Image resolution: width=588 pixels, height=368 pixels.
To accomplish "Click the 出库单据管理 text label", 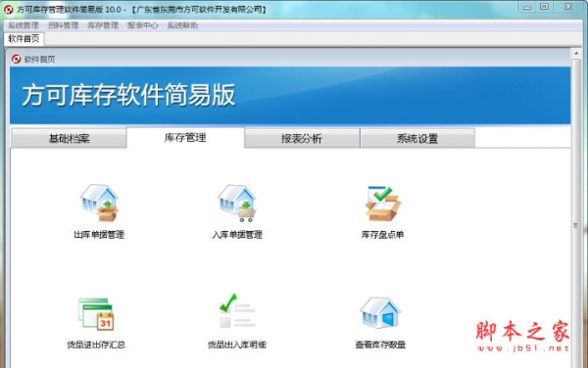I will click(99, 235).
